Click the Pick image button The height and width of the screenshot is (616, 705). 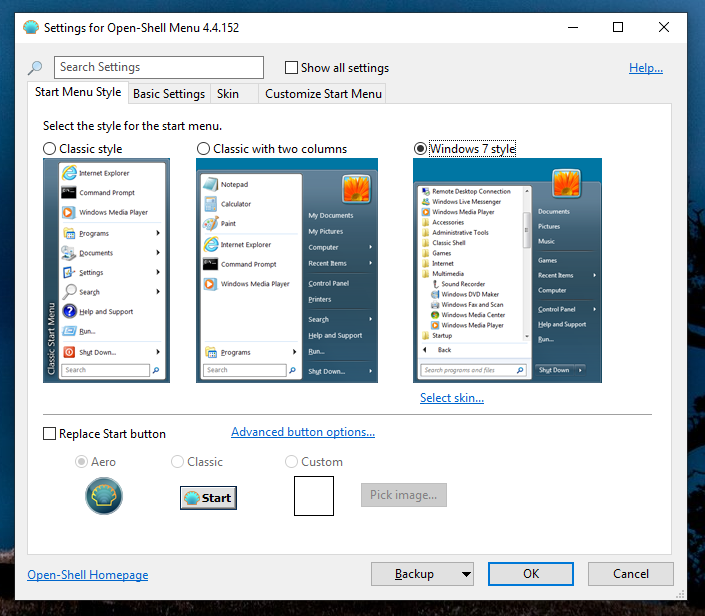click(404, 495)
